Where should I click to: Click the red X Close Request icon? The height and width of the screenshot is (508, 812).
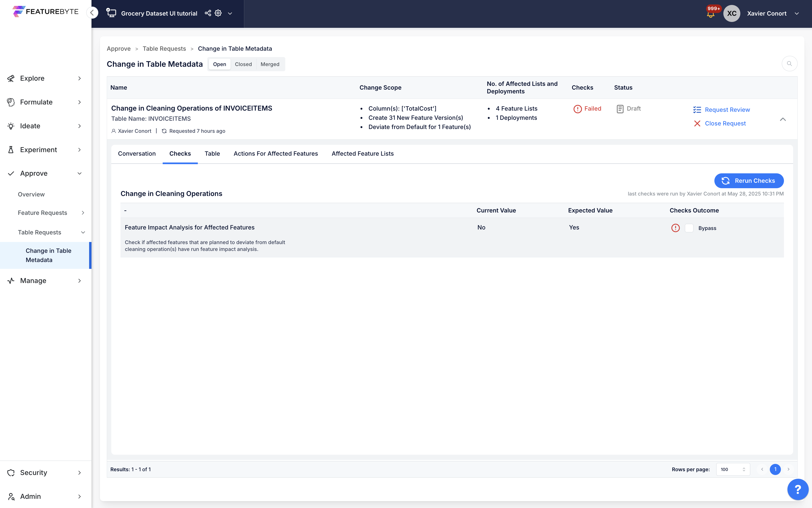697,123
